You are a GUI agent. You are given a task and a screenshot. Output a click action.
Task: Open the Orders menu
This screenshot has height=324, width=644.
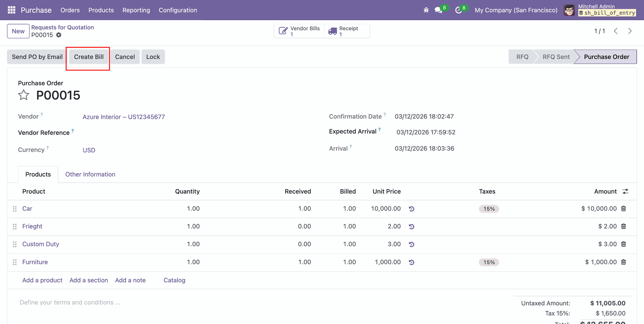pyautogui.click(x=70, y=10)
